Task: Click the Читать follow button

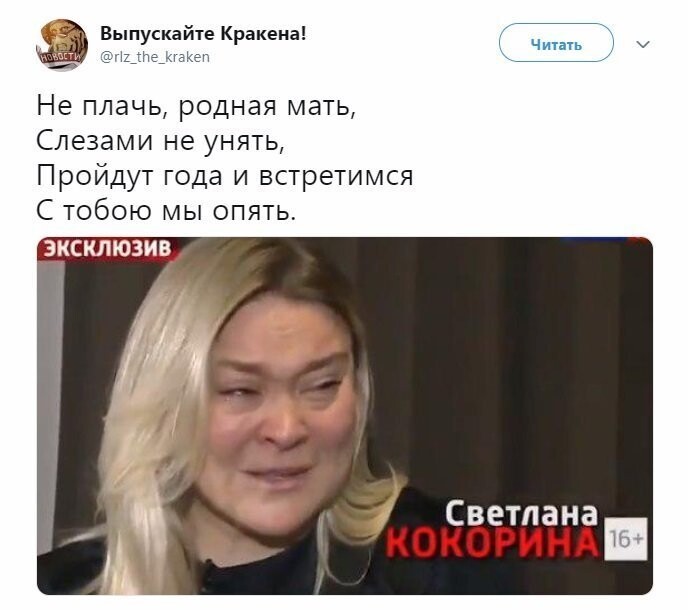Action: (x=556, y=43)
